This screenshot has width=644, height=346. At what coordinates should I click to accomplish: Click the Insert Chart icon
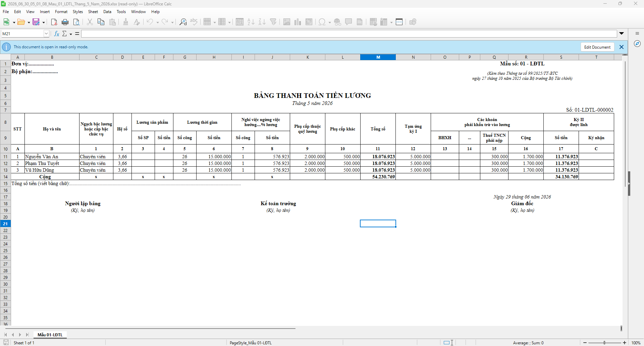pyautogui.click(x=298, y=22)
